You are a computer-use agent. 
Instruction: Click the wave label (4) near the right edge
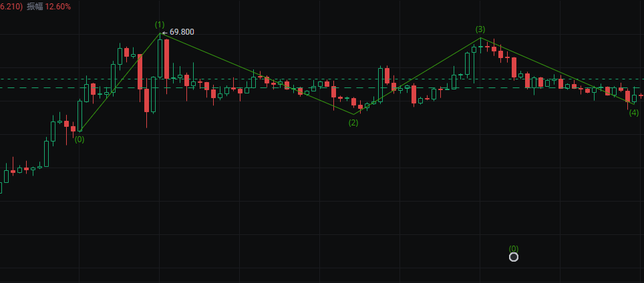coord(634,112)
